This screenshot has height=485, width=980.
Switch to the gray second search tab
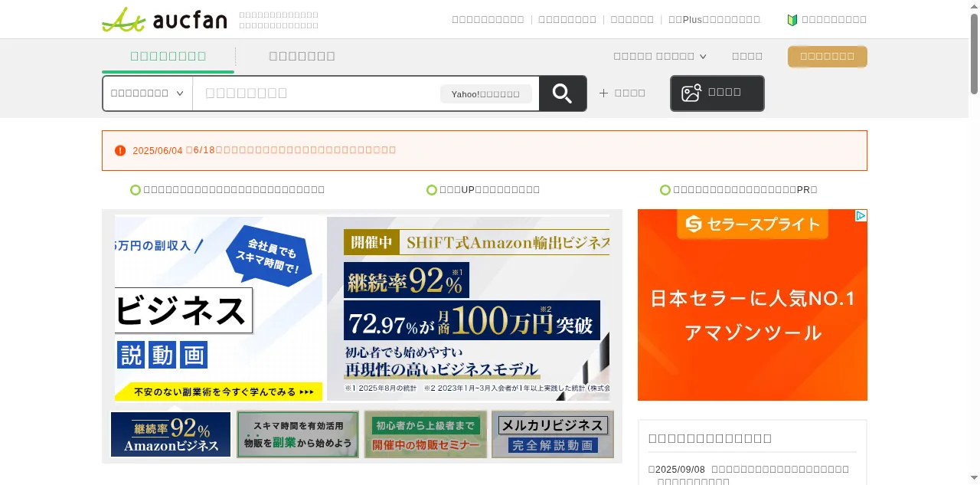click(302, 56)
